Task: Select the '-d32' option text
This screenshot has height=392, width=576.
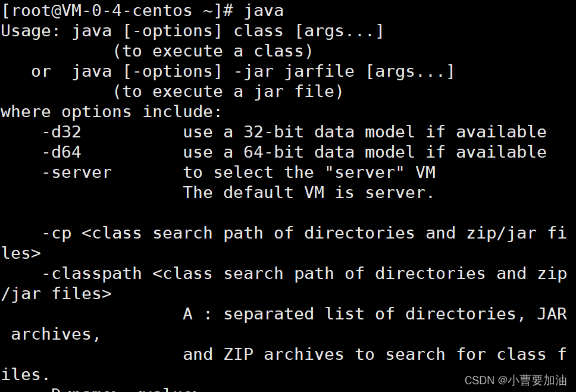Action: click(x=62, y=132)
